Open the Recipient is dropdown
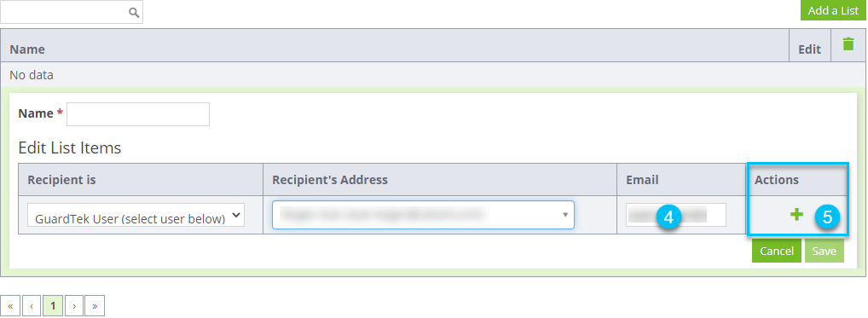868x318 pixels. pos(136,215)
